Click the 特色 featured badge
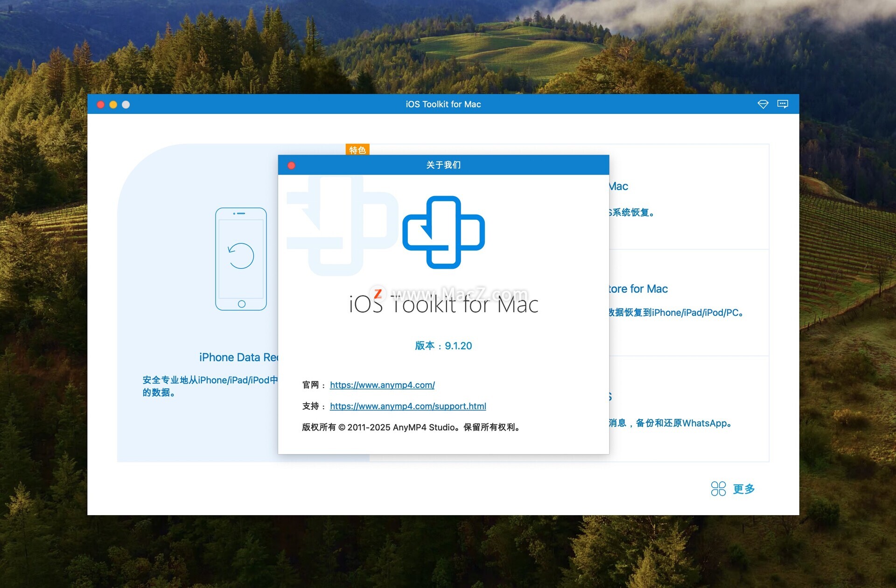 tap(357, 150)
